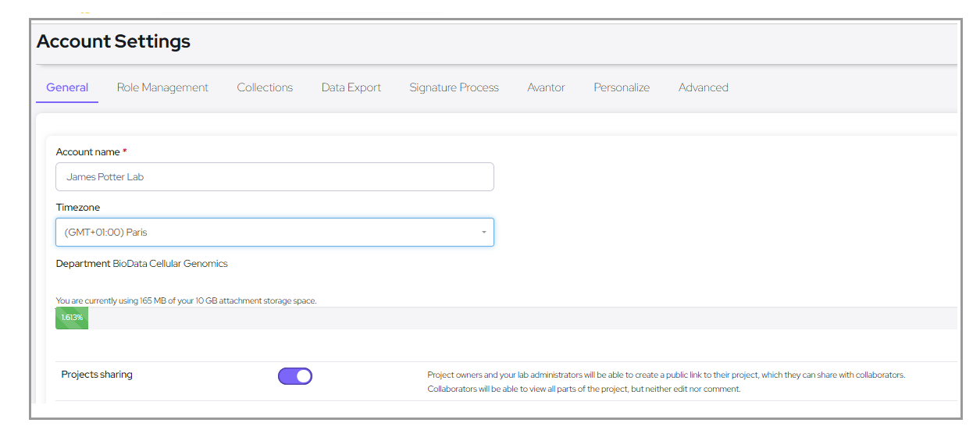The width and height of the screenshot is (980, 430).
Task: Select the Signature Process tab
Action: click(454, 87)
